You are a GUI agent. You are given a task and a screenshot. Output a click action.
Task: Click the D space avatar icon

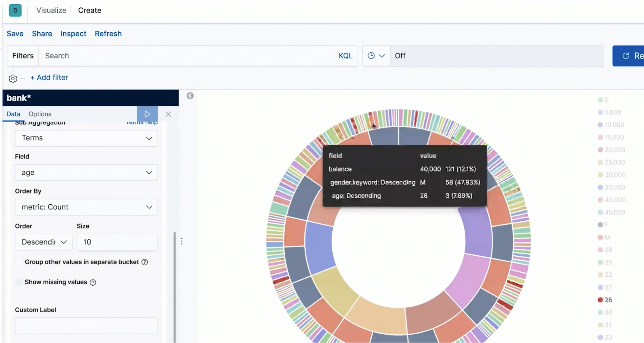[x=15, y=10]
